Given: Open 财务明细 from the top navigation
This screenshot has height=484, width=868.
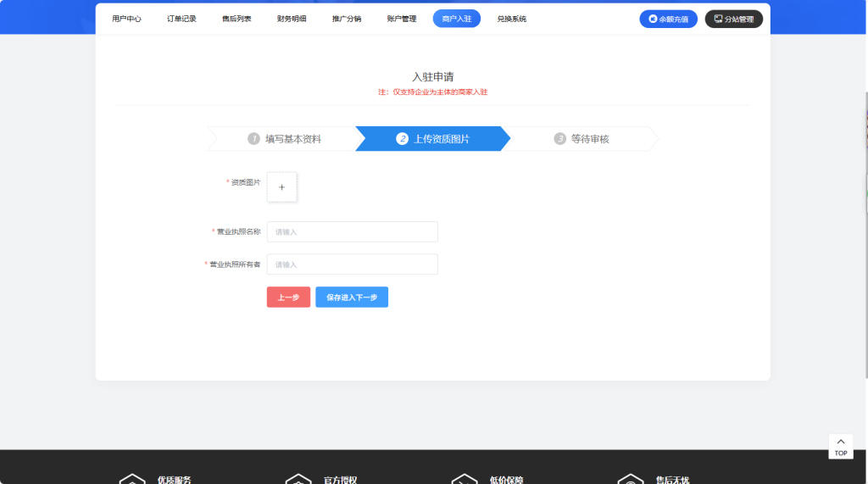Looking at the screenshot, I should click(x=292, y=19).
